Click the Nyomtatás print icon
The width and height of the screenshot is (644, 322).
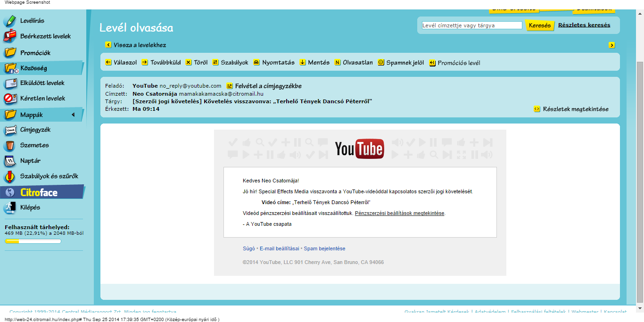[x=256, y=62]
